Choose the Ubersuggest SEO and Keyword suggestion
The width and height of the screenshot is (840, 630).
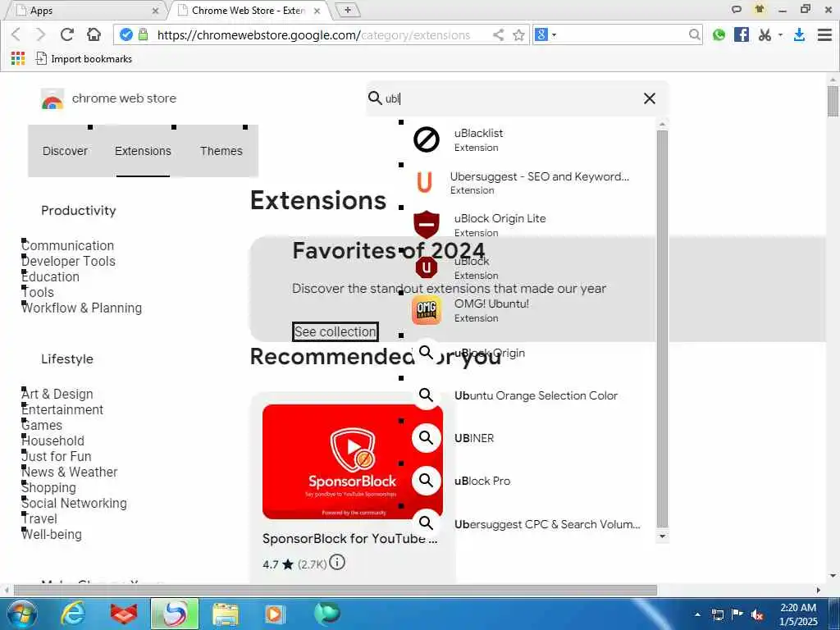pyautogui.click(x=527, y=183)
